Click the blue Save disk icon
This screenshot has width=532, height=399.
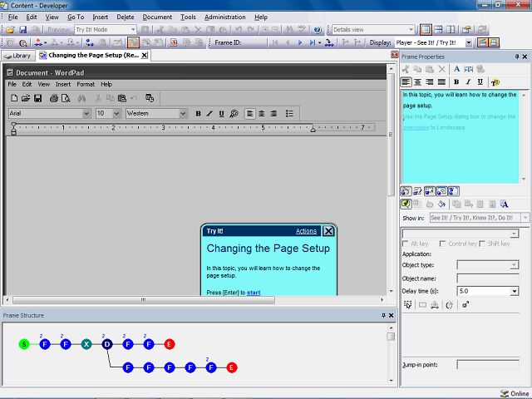point(22,30)
